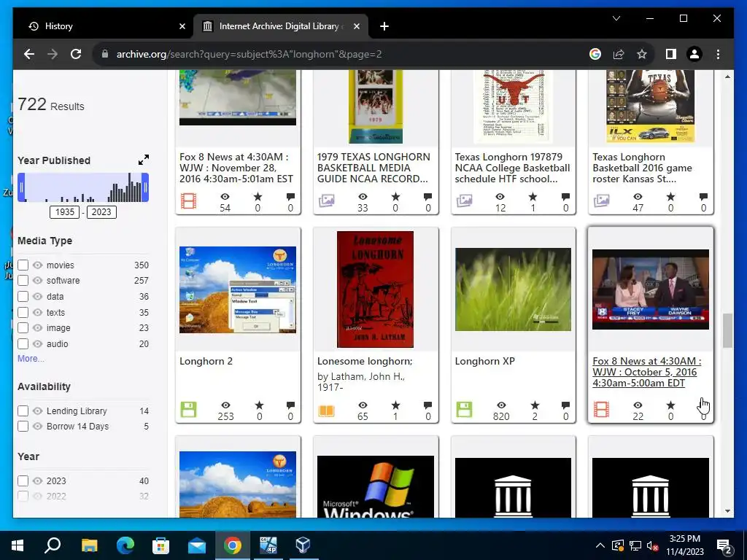Switch to the History tab
Screen dimensions: 747x560
[x=104, y=26]
